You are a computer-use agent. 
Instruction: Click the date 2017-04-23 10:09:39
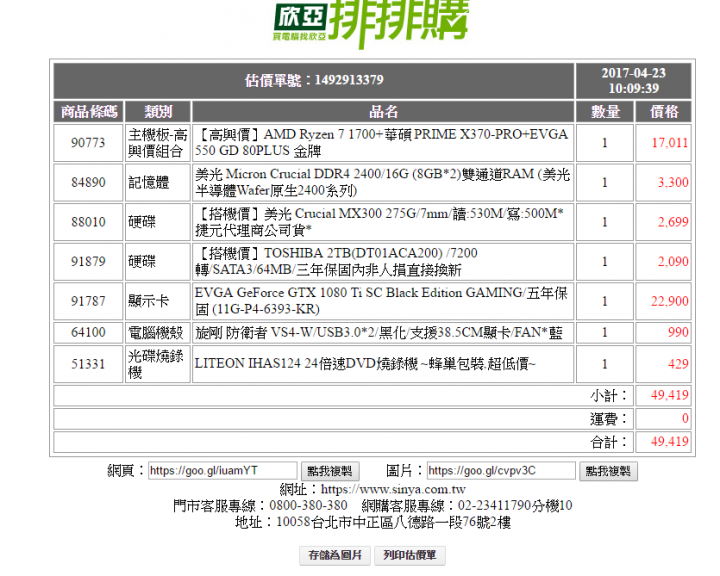tap(634, 80)
